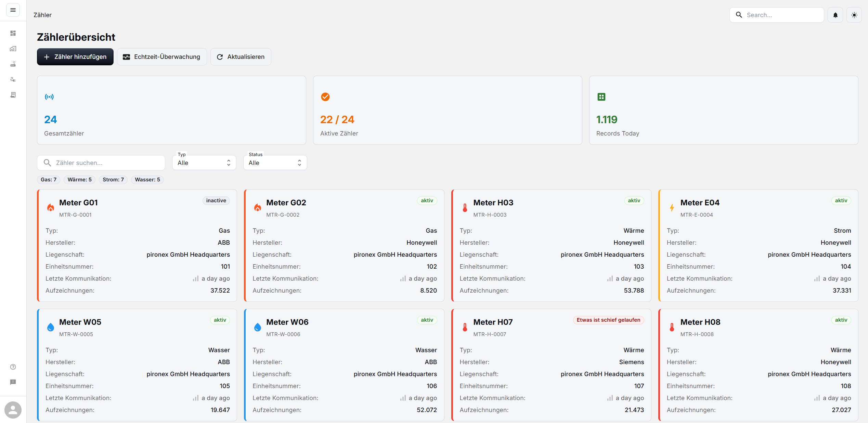
Task: Open the router gateway sidebar icon
Action: pos(13,64)
